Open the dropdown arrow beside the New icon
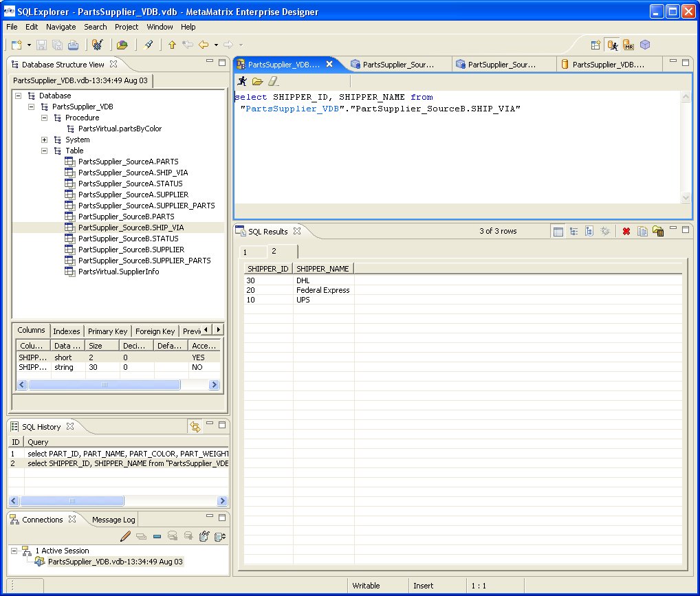The height and width of the screenshot is (596, 700). click(29, 45)
